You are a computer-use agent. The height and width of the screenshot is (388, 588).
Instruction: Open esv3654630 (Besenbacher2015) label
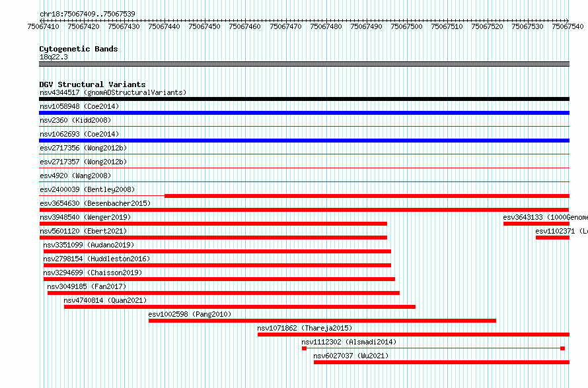tap(95, 203)
